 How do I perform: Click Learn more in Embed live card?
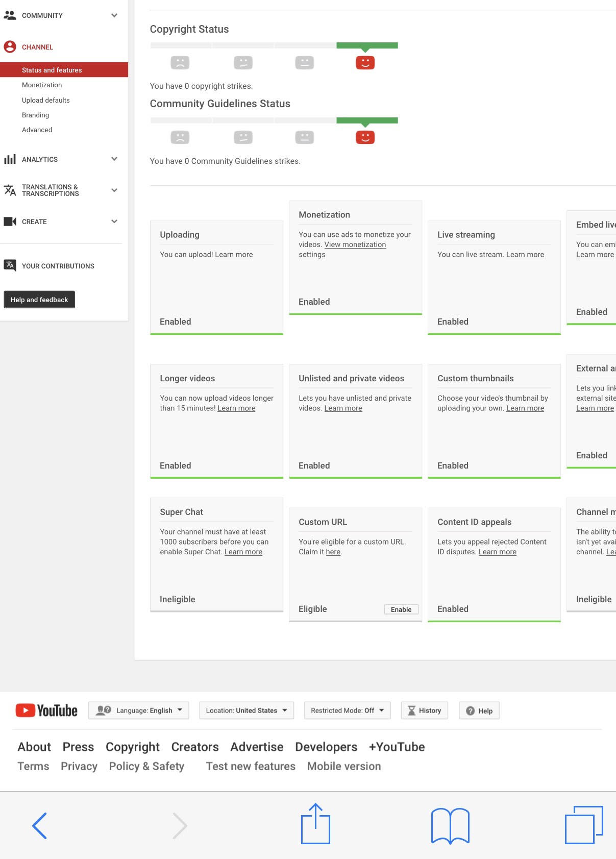tap(595, 255)
